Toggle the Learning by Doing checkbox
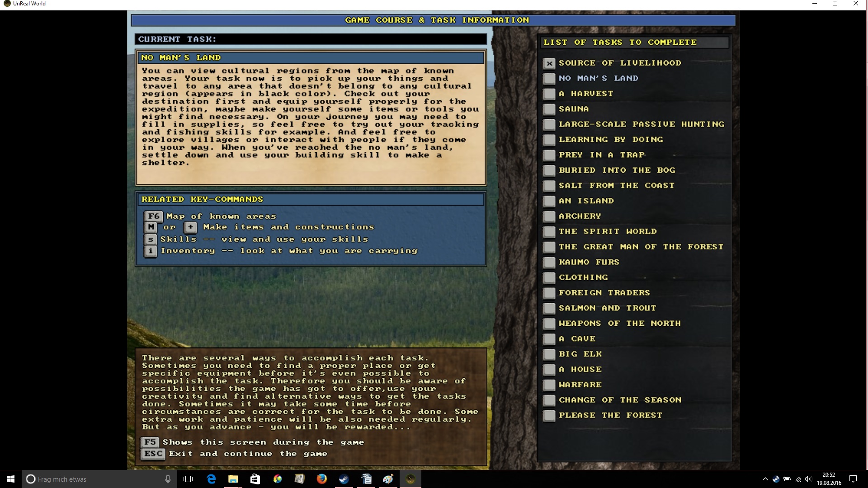868x488 pixels. 549,140
